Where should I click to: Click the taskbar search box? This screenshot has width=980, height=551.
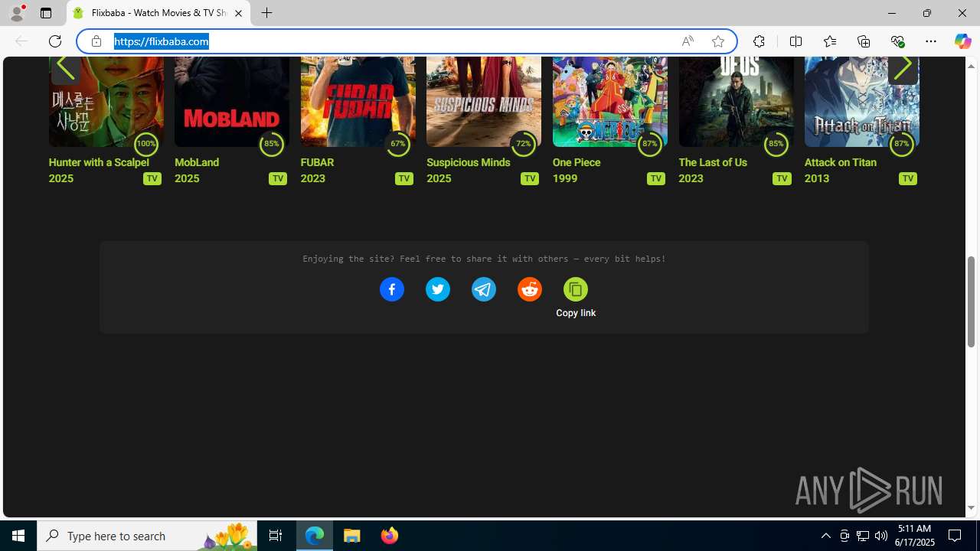pyautogui.click(x=147, y=536)
